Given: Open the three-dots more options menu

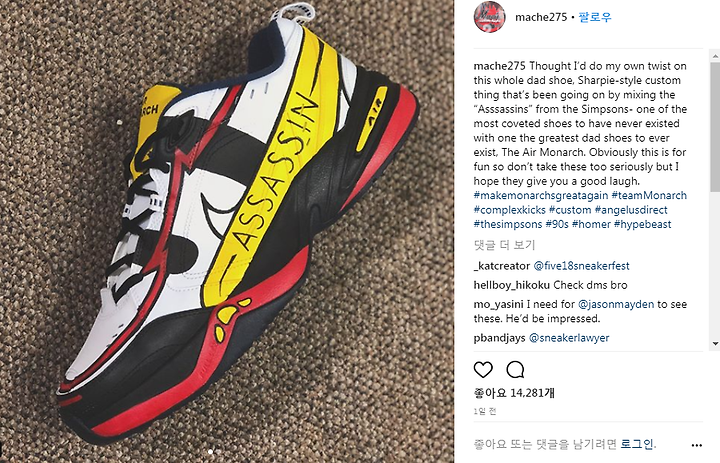Looking at the screenshot, I should pyautogui.click(x=697, y=445).
